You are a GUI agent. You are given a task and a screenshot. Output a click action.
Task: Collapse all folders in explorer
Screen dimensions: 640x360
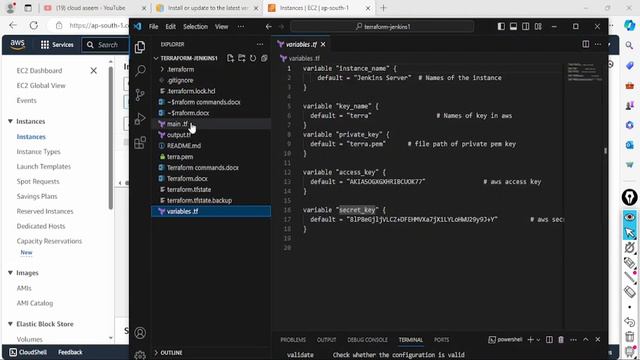coord(264,58)
